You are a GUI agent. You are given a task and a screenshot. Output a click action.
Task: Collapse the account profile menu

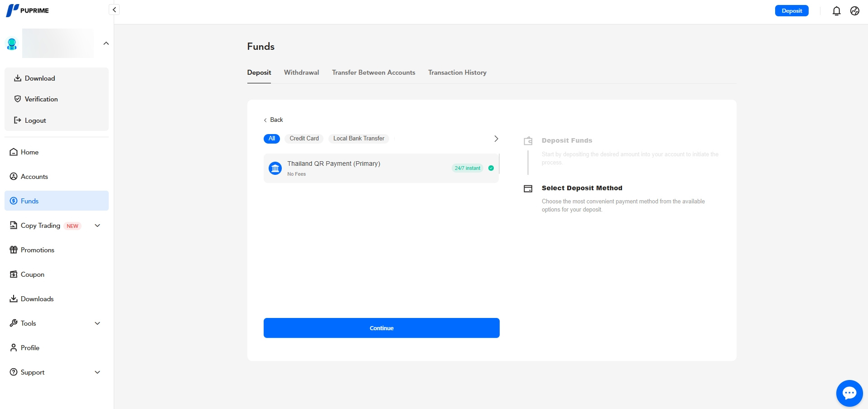106,43
